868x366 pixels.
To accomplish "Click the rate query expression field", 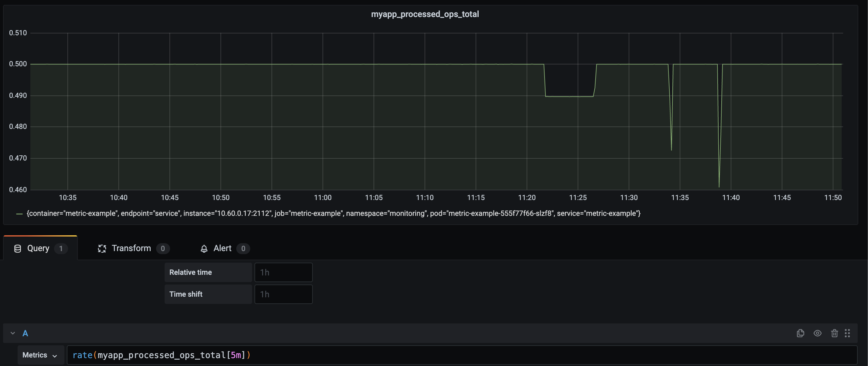I will point(462,355).
